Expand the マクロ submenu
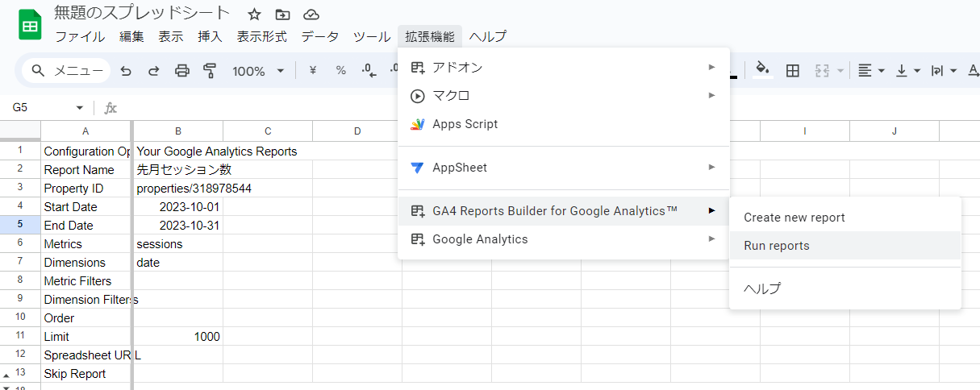Image resolution: width=980 pixels, height=390 pixels. coord(564,96)
